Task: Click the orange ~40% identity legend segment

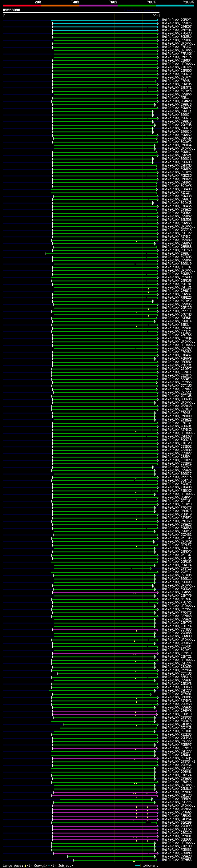Action: (x=60, y=6)
